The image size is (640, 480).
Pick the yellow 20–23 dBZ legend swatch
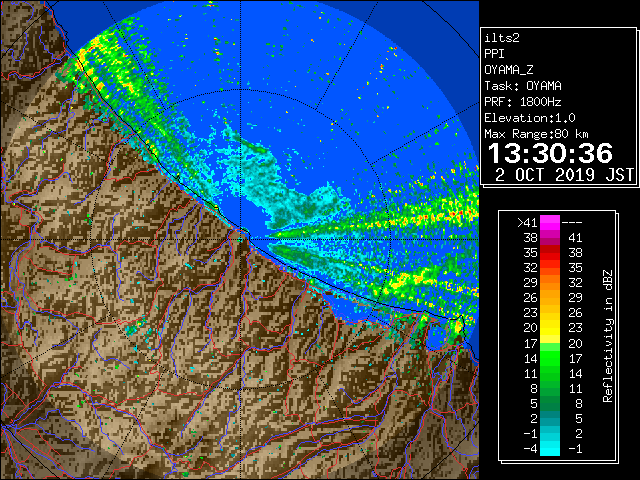[x=550, y=328]
